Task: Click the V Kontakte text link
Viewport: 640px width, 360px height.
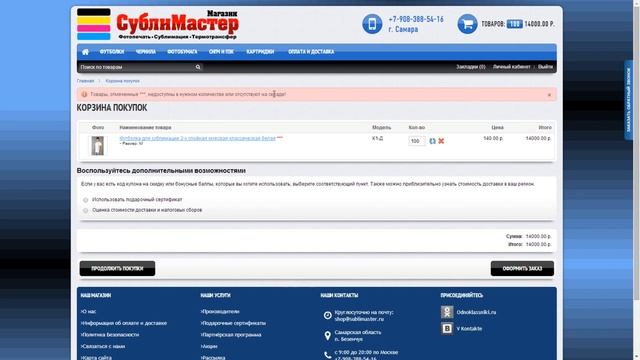Action: click(x=469, y=329)
